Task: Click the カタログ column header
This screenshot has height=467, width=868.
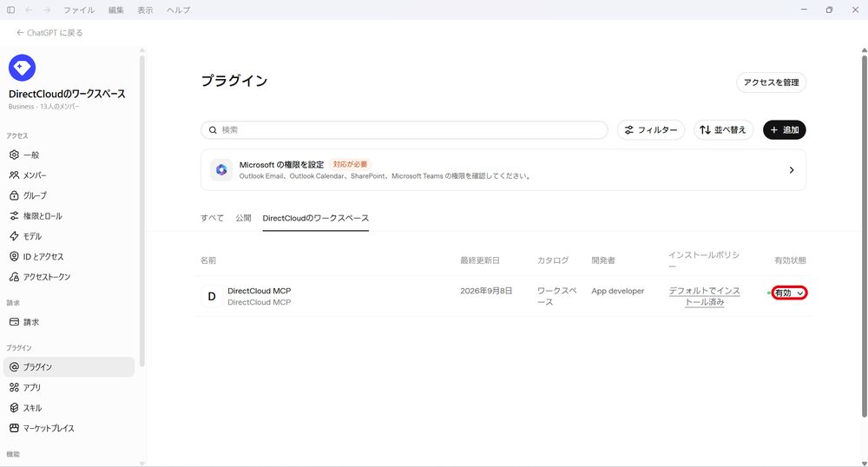Action: (552, 260)
